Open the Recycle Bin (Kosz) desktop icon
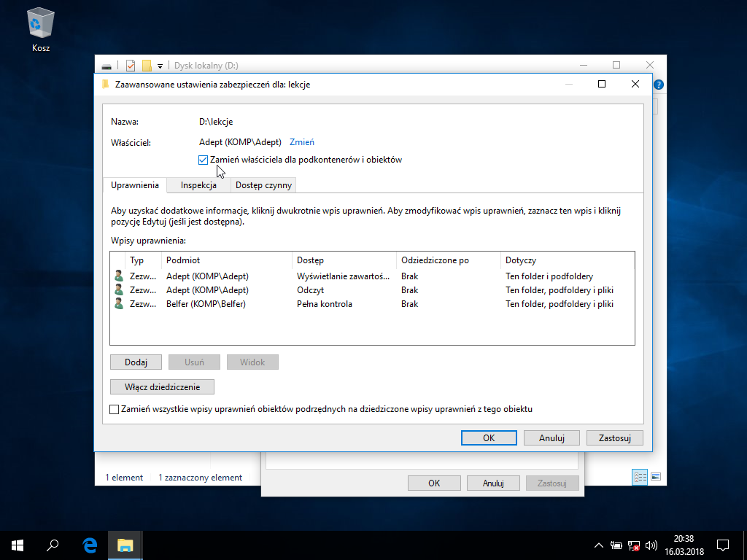Screen dimensions: 747x560 coord(41,31)
